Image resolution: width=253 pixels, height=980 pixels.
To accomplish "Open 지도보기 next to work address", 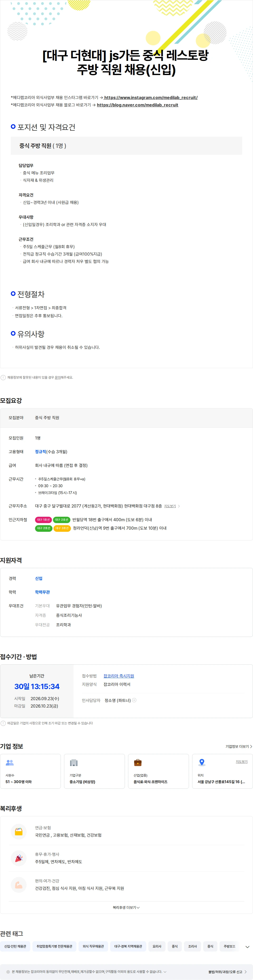I will [x=170, y=506].
